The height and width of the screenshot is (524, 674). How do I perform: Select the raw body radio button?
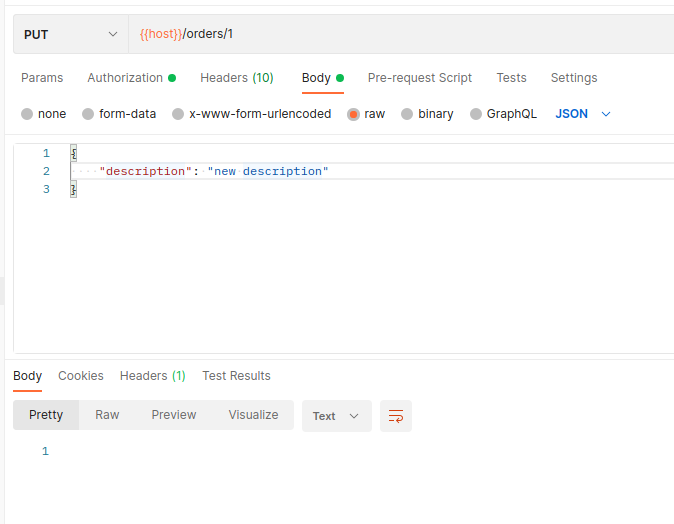point(353,114)
